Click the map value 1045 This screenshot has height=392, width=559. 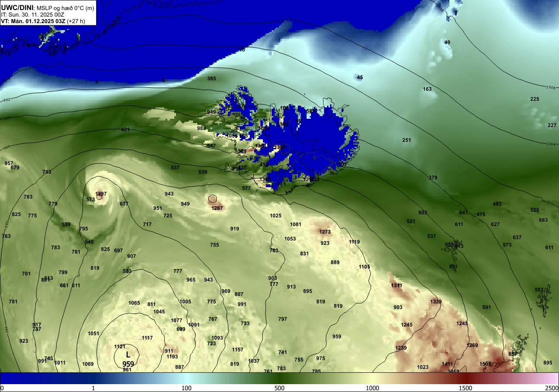pyautogui.click(x=159, y=312)
